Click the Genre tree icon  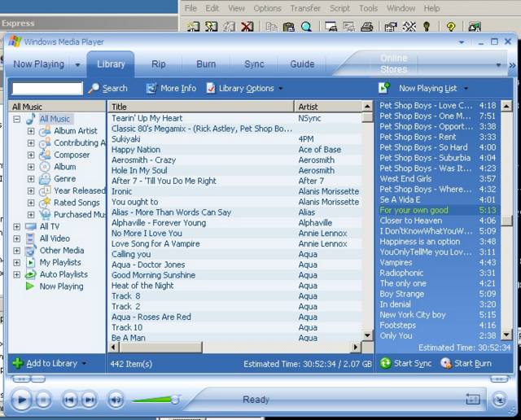45,179
